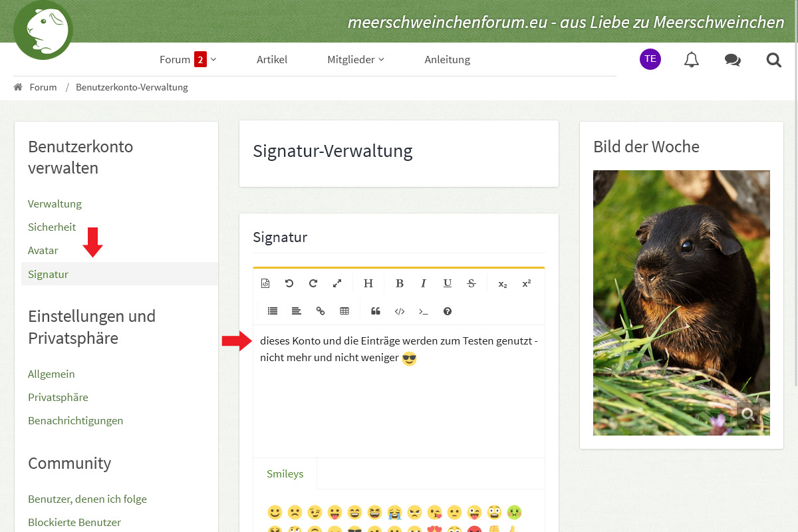Insert a table into the signature
Image resolution: width=798 pixels, height=532 pixels.
[x=344, y=311]
